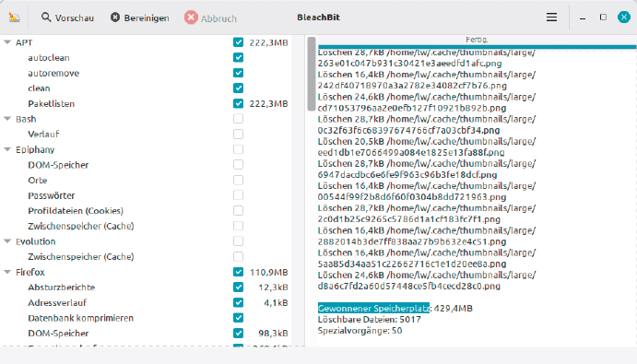Click the round X icon beside Bereinigen
Viewport: 637px width, 364px height.
point(115,18)
